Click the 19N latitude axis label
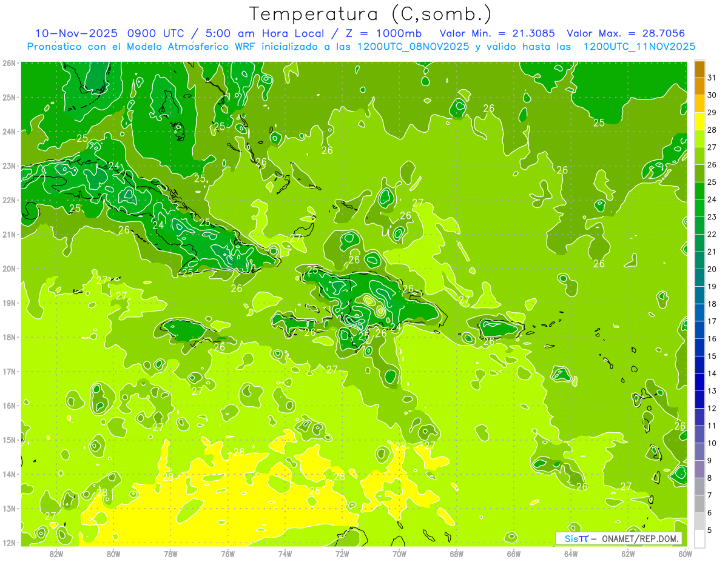The width and height of the screenshot is (728, 562). (8, 303)
